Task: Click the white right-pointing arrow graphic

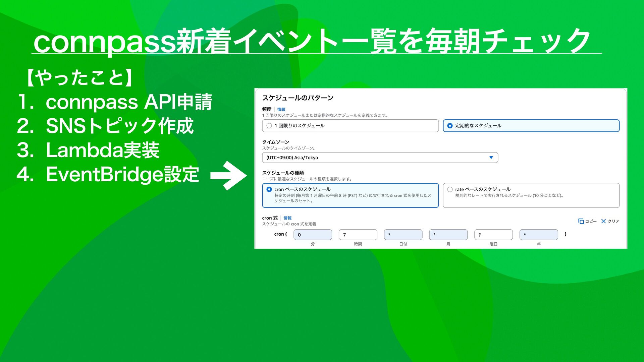Action: 229,175
